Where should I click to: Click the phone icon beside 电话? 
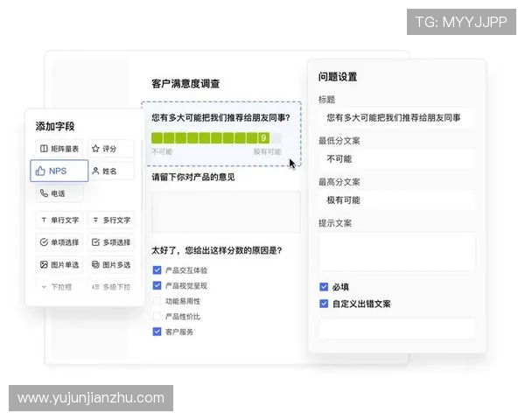tap(44, 192)
